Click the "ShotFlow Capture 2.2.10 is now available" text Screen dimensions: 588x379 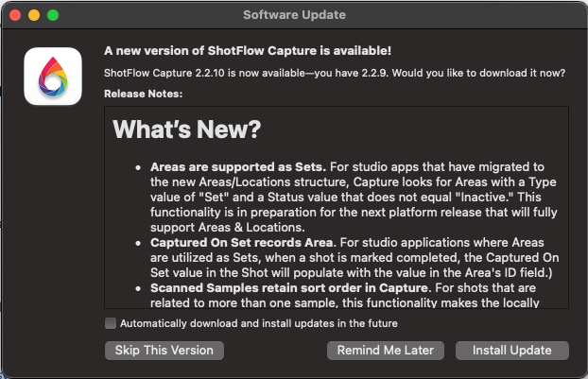(204, 73)
